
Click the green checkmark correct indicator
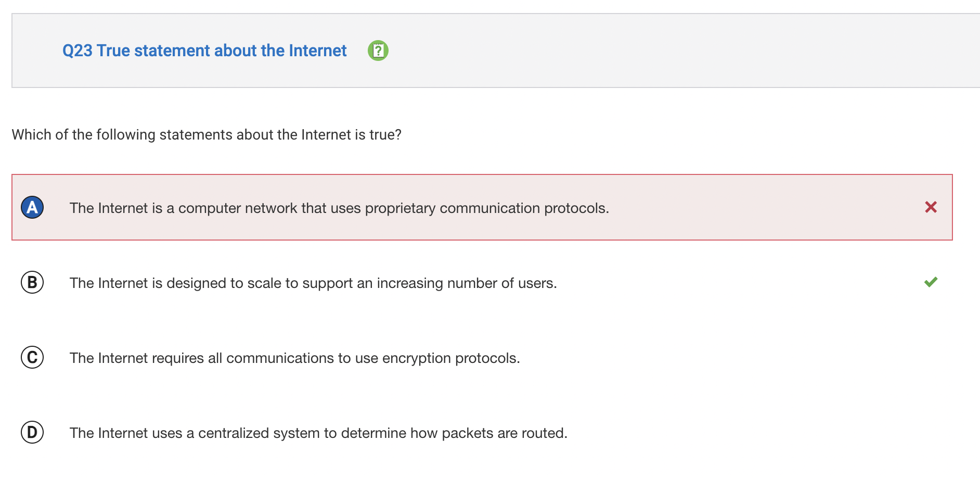931,282
